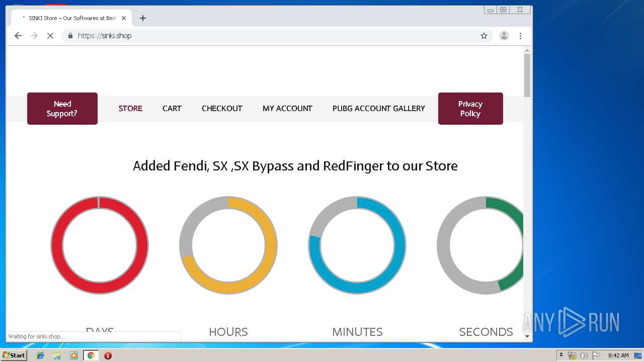The width and height of the screenshot is (644, 362).
Task: Open the network tray icon
Action: 572,355
